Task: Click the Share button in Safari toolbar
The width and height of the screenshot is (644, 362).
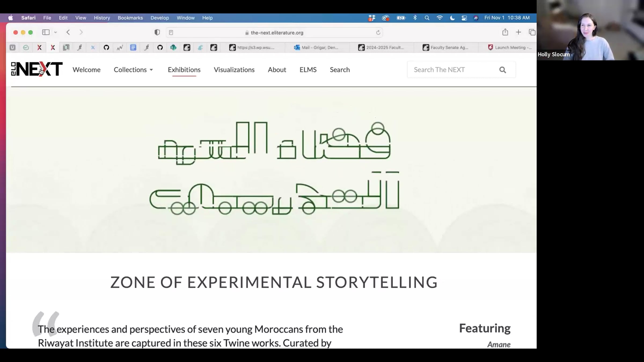Action: click(x=505, y=32)
